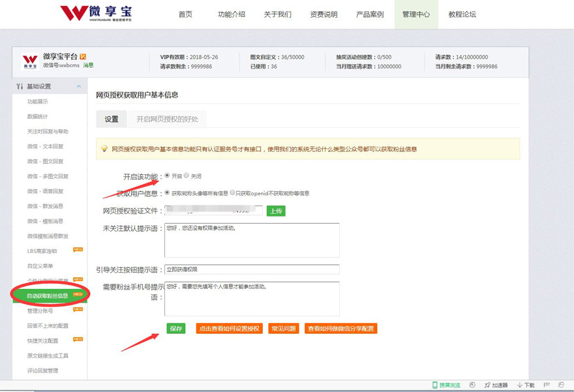Click NEW badge beside LBS商家连锁

coord(78,250)
